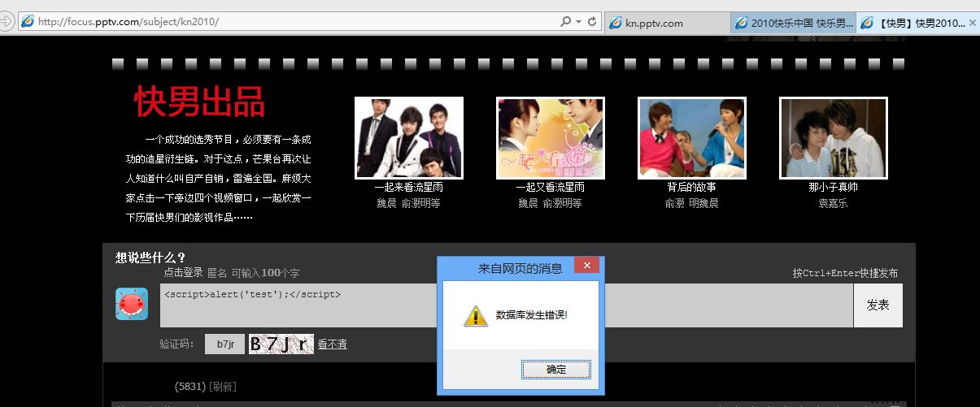The width and height of the screenshot is (980, 407).
Task: Click the 那小子真帅 title link
Action: click(x=834, y=188)
